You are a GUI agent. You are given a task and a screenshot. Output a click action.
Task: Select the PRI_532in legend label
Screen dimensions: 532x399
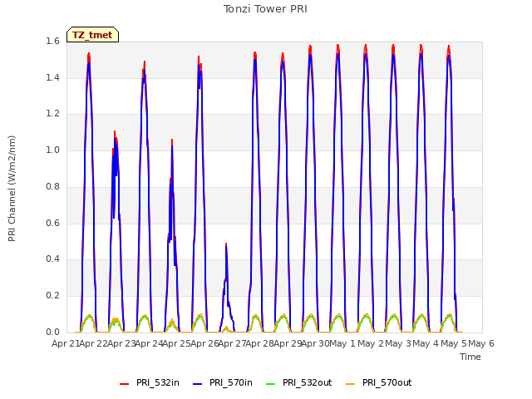click(158, 382)
